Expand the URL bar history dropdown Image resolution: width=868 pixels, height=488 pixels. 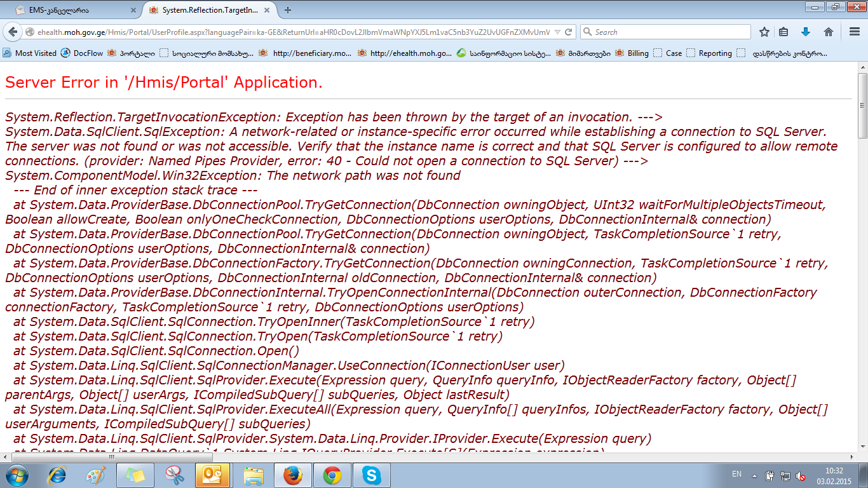[557, 32]
